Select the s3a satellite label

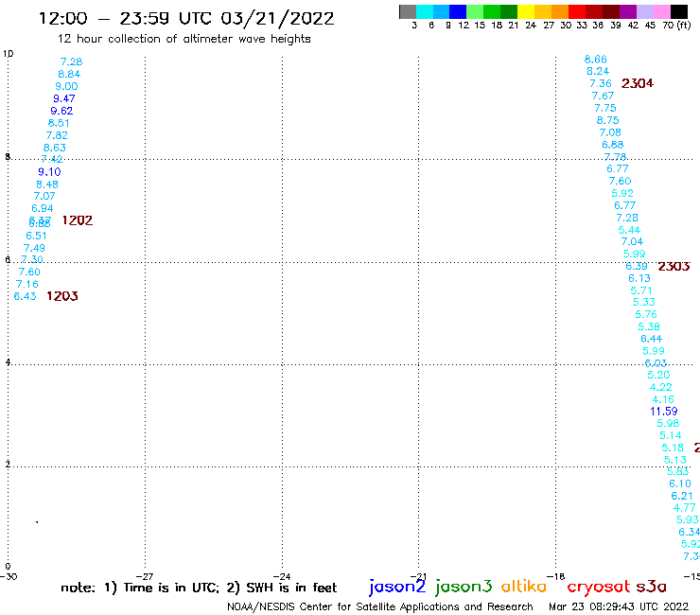(651, 587)
